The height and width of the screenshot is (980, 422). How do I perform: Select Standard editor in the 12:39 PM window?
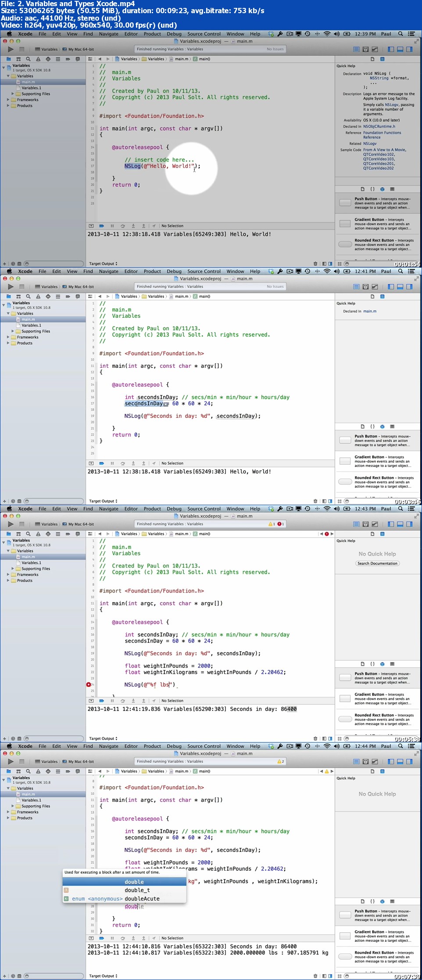tap(356, 49)
